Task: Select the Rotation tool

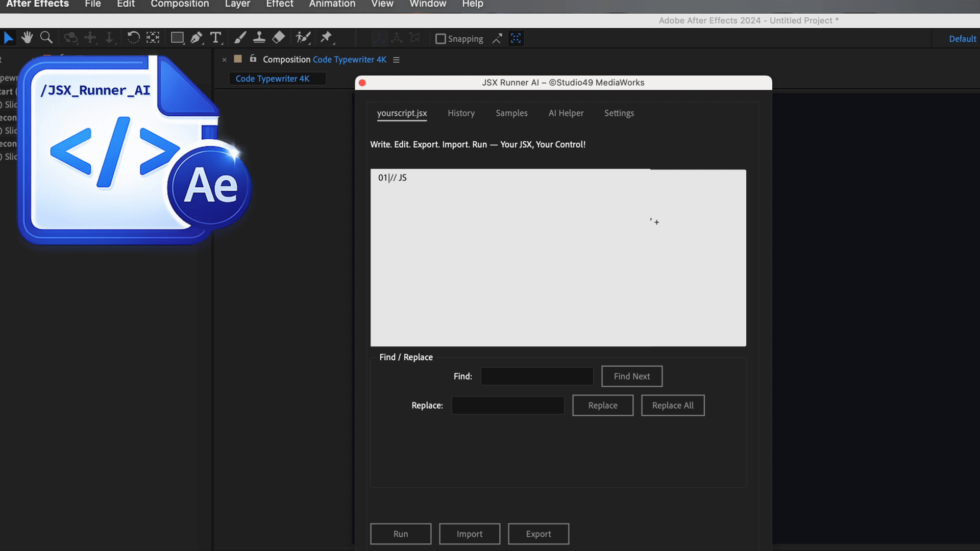Action: coord(133,38)
